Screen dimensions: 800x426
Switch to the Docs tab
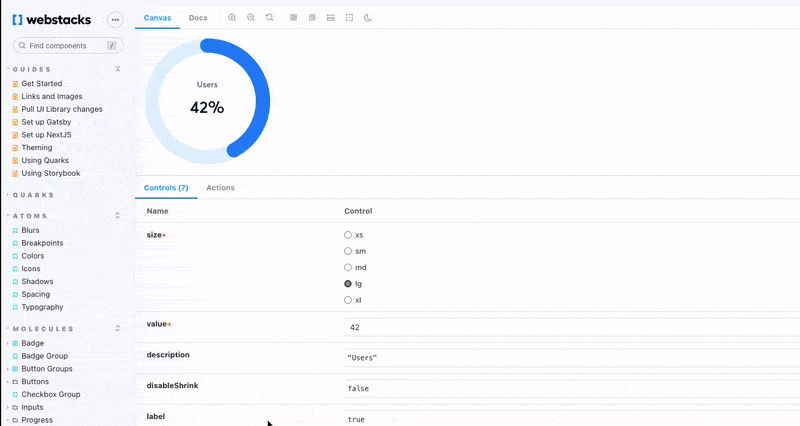[198, 18]
